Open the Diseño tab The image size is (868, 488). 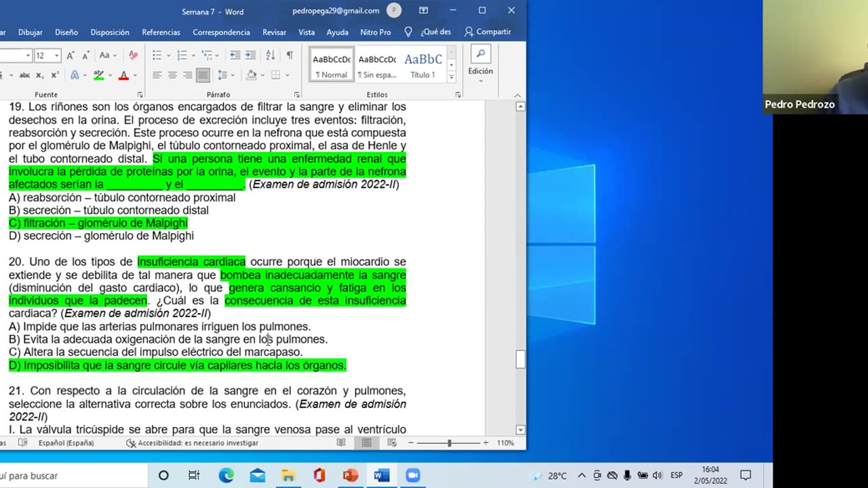point(66,32)
